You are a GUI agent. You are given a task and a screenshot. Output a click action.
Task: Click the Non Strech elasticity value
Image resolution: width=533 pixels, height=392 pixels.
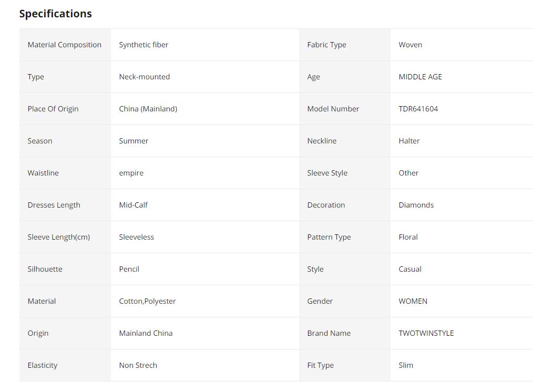click(138, 365)
